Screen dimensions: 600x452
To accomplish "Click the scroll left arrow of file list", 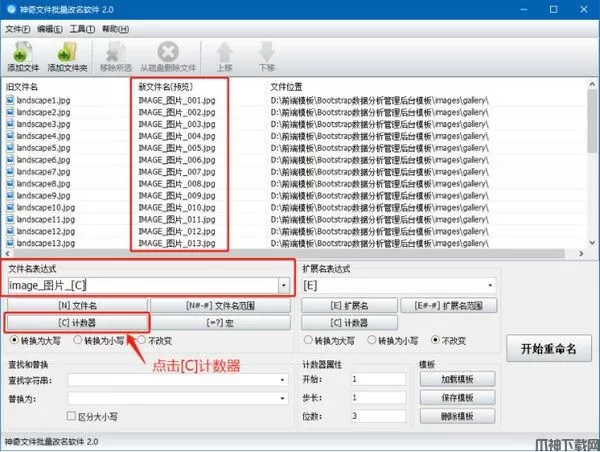I will pyautogui.click(x=7, y=254).
